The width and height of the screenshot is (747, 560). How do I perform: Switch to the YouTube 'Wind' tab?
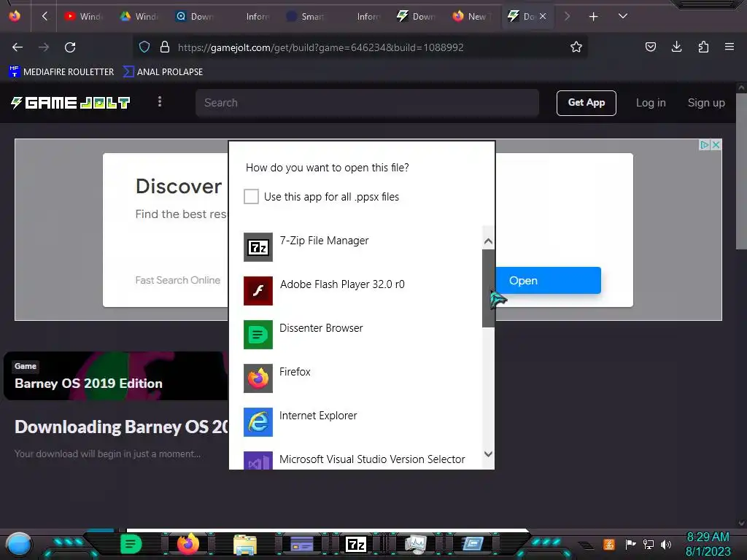click(85, 17)
